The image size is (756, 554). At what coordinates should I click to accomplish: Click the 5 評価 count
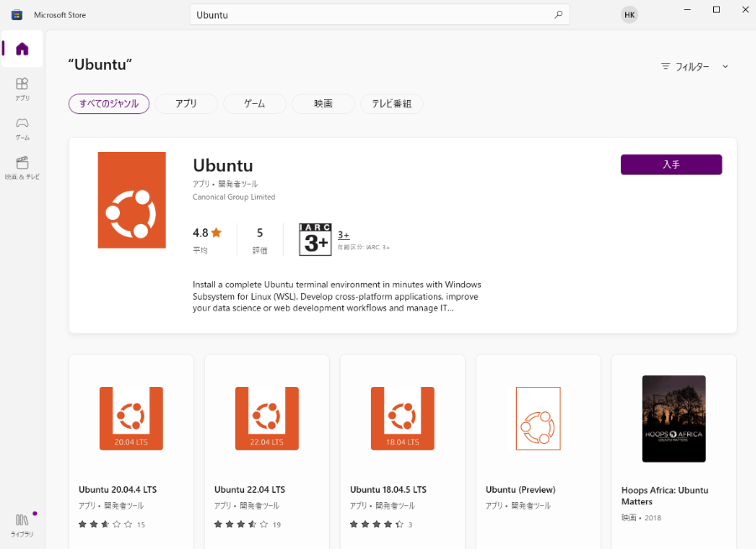pyautogui.click(x=260, y=240)
